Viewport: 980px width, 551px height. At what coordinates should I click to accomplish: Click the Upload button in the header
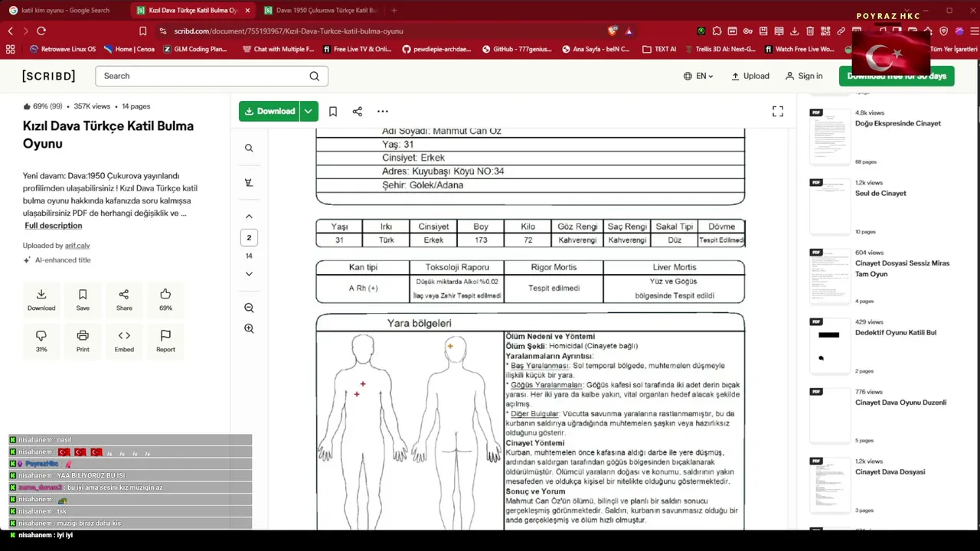(x=750, y=76)
